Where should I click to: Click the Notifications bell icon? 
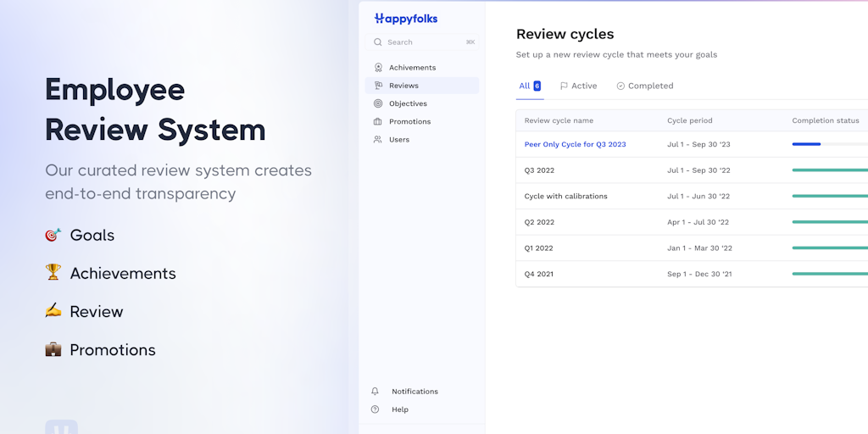[376, 392]
